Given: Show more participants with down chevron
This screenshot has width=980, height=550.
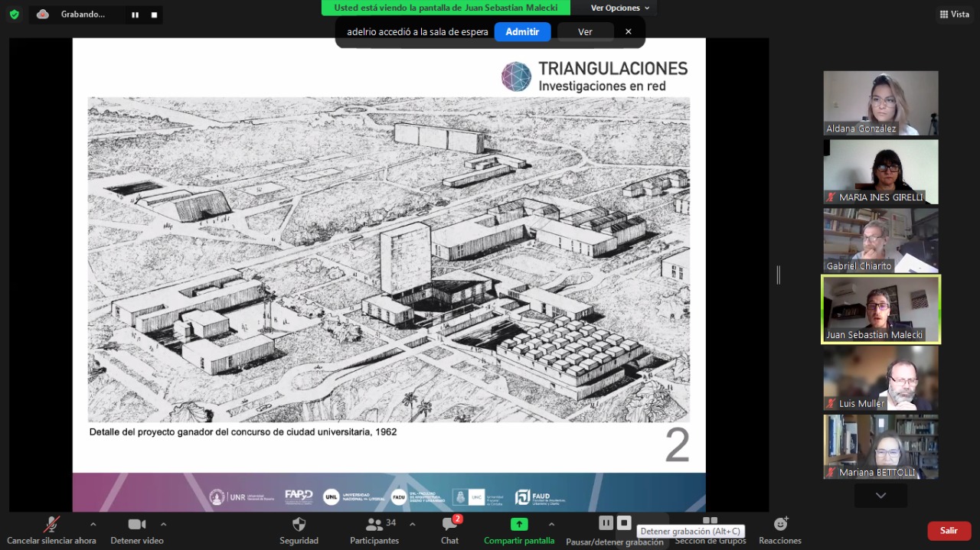Looking at the screenshot, I should [880, 496].
